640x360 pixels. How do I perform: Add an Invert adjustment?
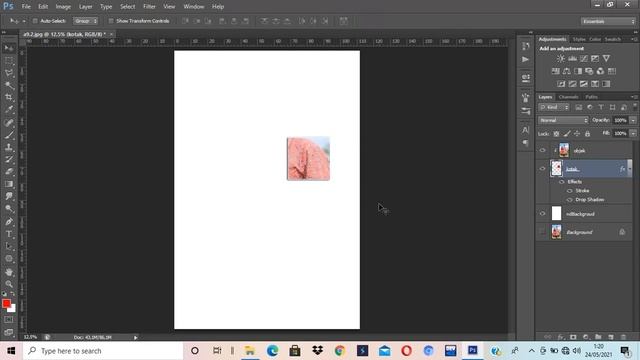coord(561,84)
